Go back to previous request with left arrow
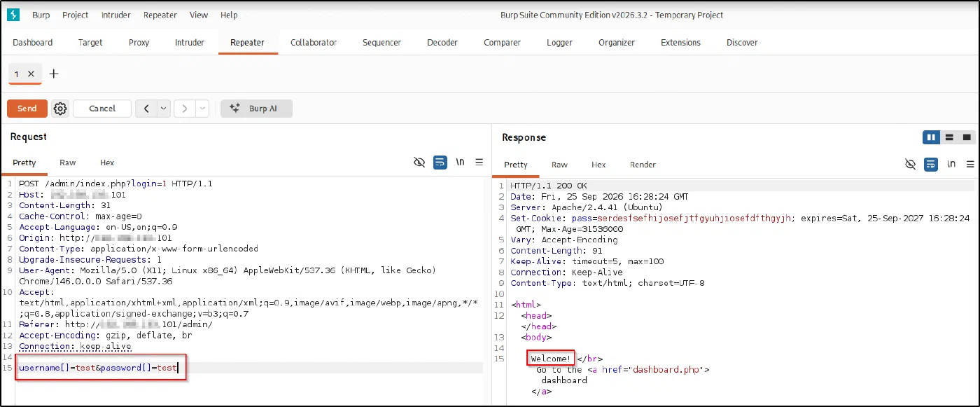This screenshot has width=980, height=407. [146, 109]
